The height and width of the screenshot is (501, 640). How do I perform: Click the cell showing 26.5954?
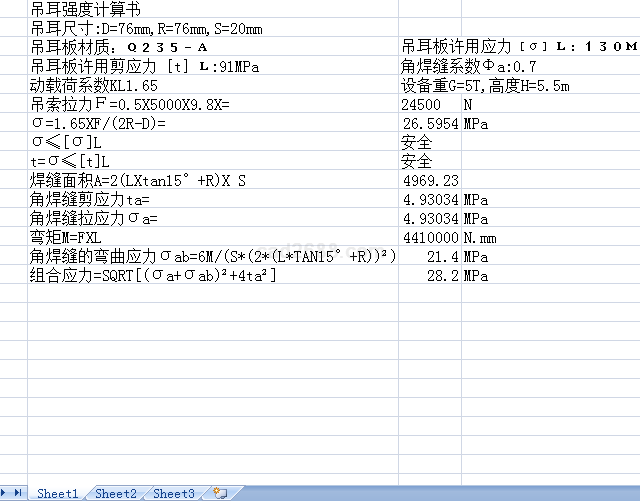430,124
